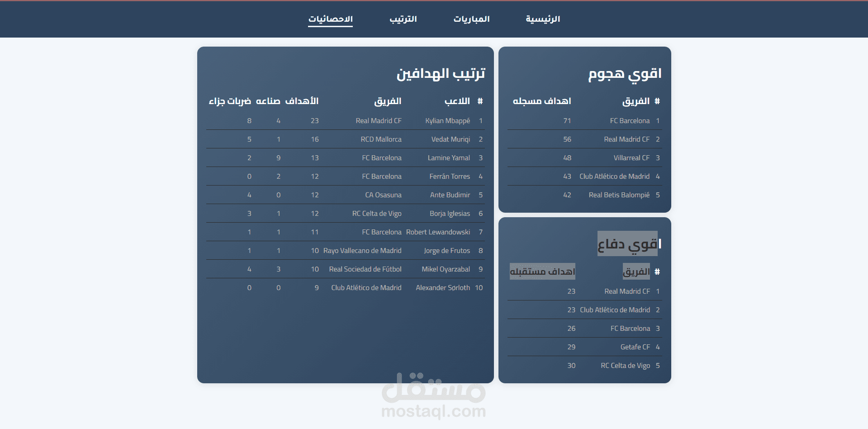The height and width of the screenshot is (429, 868).
Task: Click Lewandowski's goals value 11
Action: coord(315,232)
